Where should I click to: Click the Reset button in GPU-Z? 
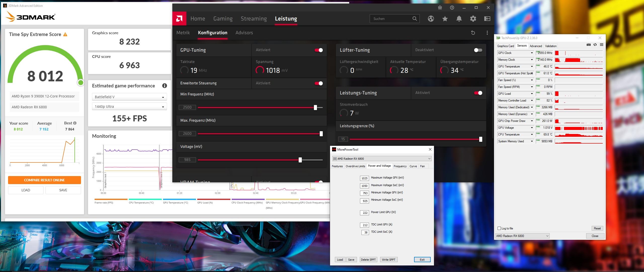tap(597, 228)
